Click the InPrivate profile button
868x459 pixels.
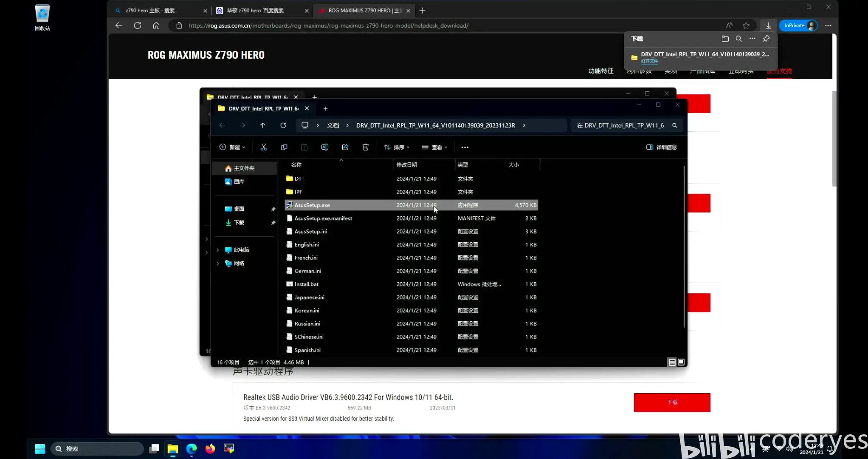pos(798,25)
